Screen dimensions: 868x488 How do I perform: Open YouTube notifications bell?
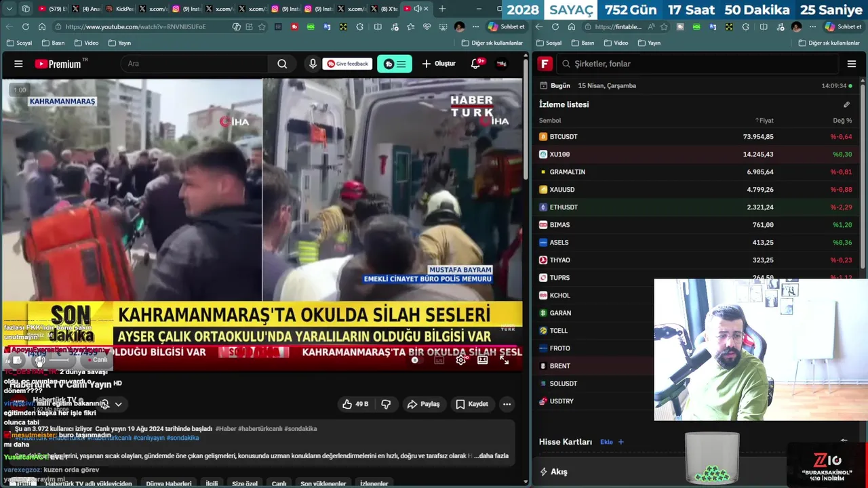coord(477,64)
